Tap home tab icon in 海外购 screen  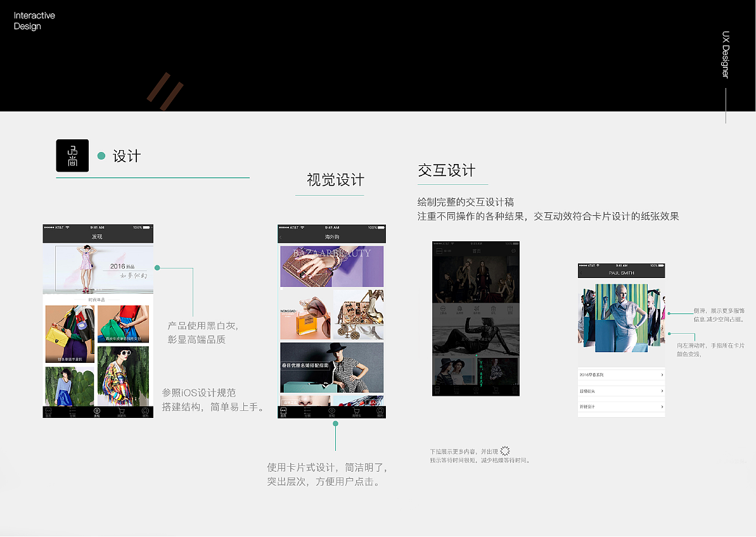[x=283, y=412]
